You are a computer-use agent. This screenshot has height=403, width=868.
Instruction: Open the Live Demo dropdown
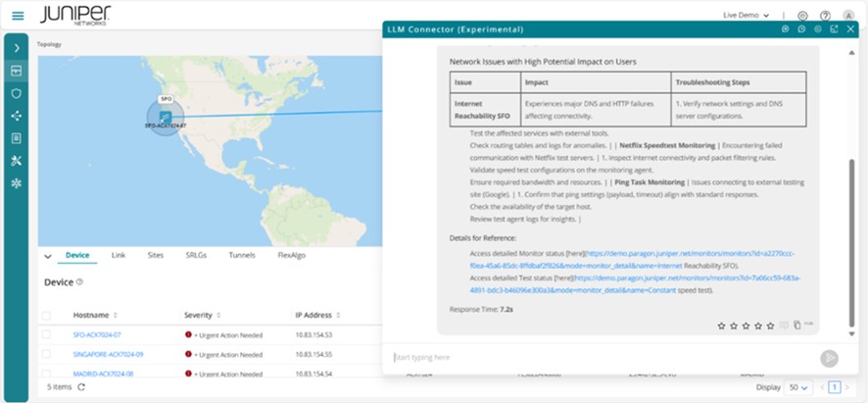pos(747,16)
